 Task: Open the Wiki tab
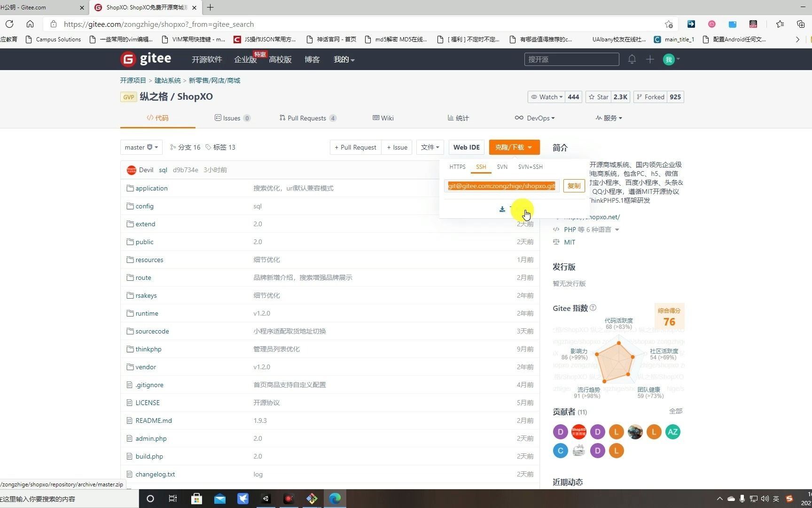point(383,118)
